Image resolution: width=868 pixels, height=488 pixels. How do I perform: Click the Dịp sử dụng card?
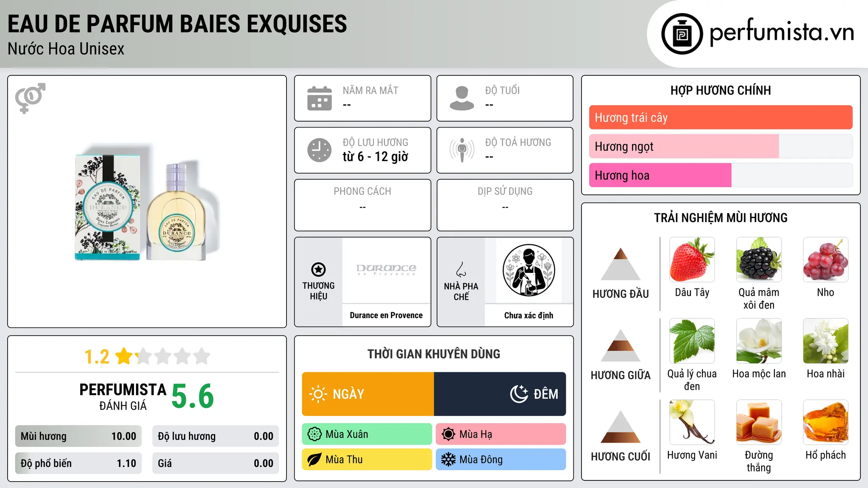(505, 205)
